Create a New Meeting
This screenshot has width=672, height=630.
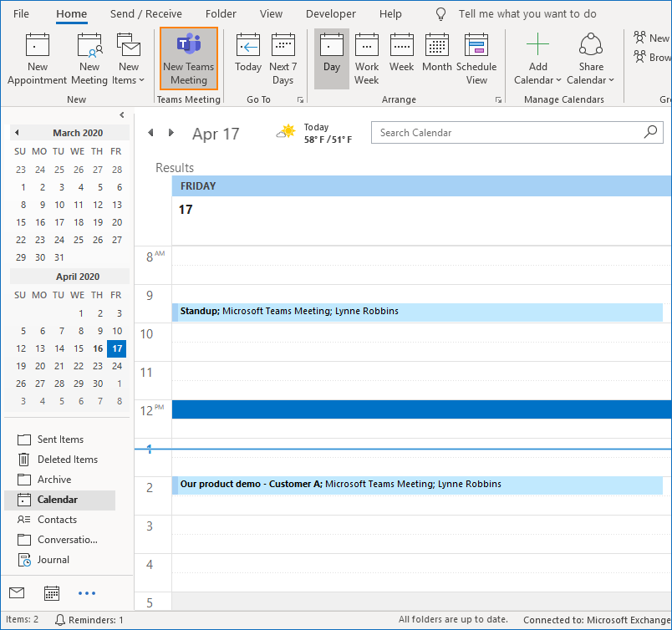89,58
